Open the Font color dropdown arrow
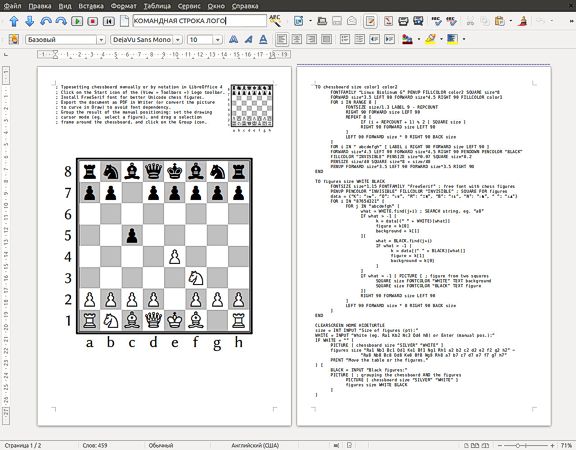 pos(419,39)
